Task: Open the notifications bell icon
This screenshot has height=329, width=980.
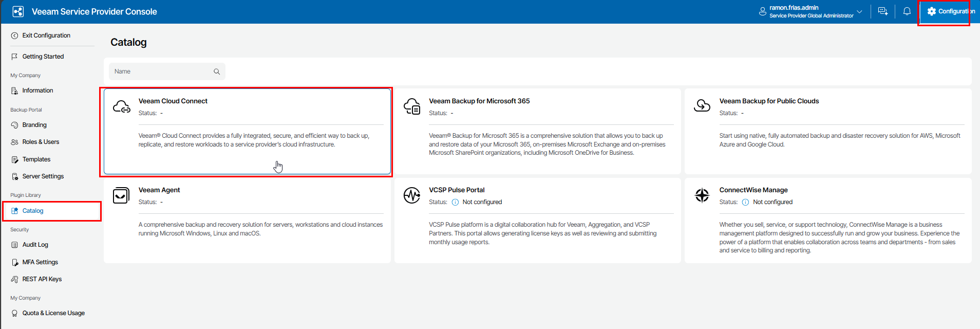Action: (x=907, y=11)
